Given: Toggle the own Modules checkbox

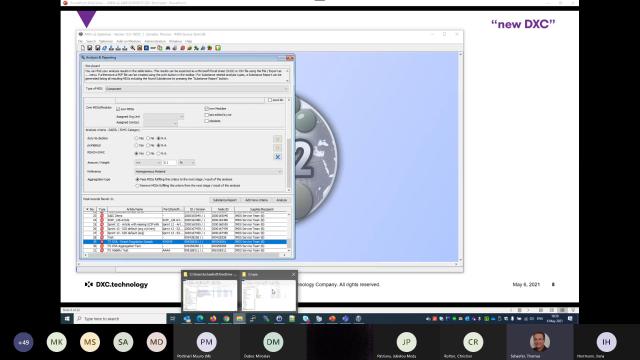Looking at the screenshot, I should point(207,109).
